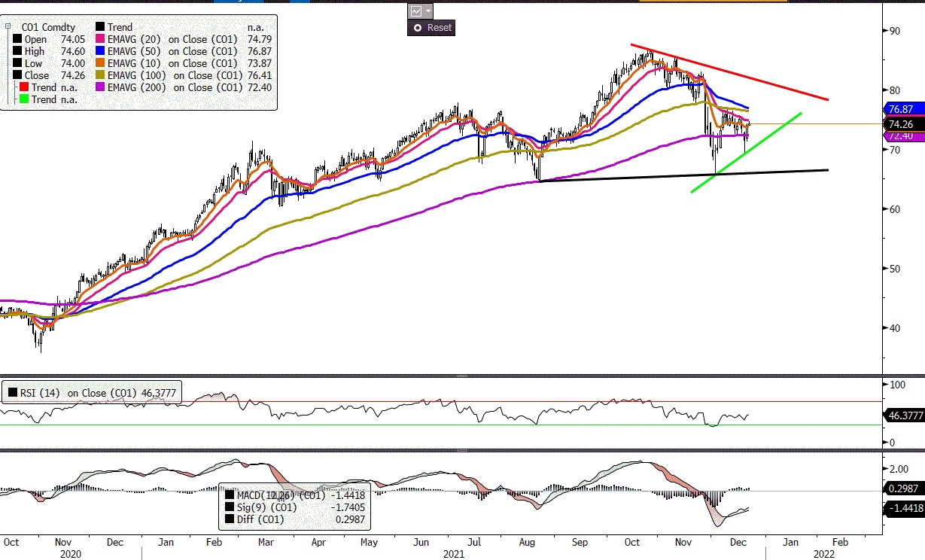The width and height of the screenshot is (925, 560).
Task: Click the green Trend legend swatch
Action: coord(25,99)
